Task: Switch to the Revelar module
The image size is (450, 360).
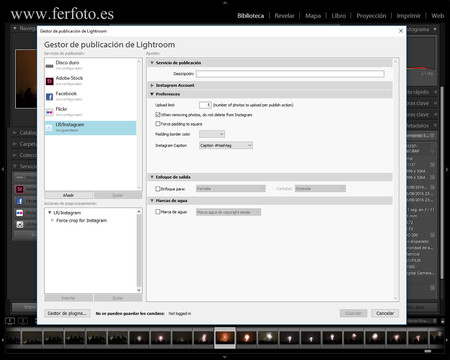Action: tap(284, 16)
